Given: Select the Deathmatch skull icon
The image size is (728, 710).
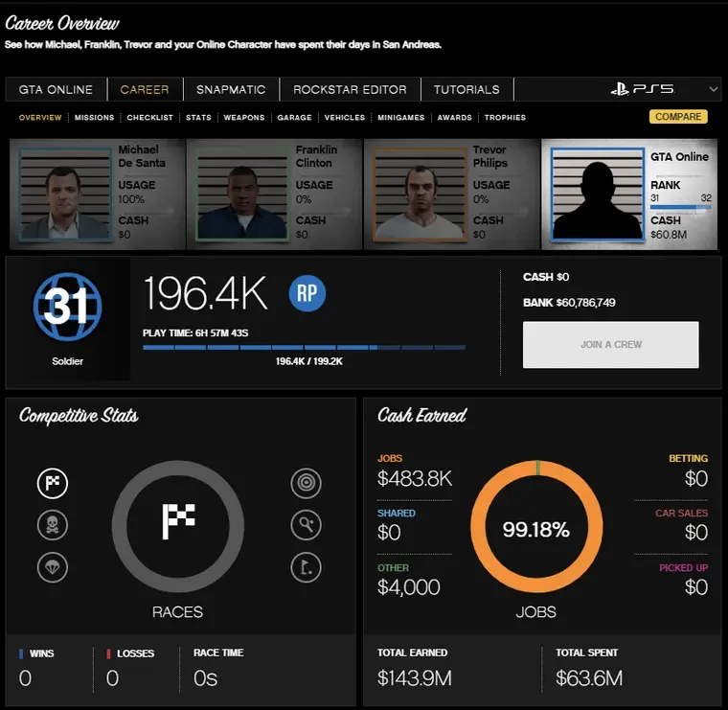Looking at the screenshot, I should tap(53, 525).
